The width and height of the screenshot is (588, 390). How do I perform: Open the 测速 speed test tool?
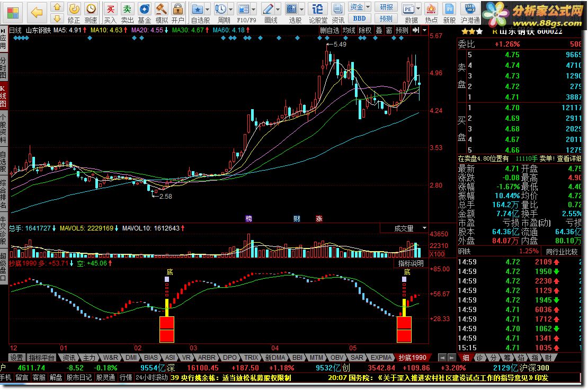tap(91, 13)
